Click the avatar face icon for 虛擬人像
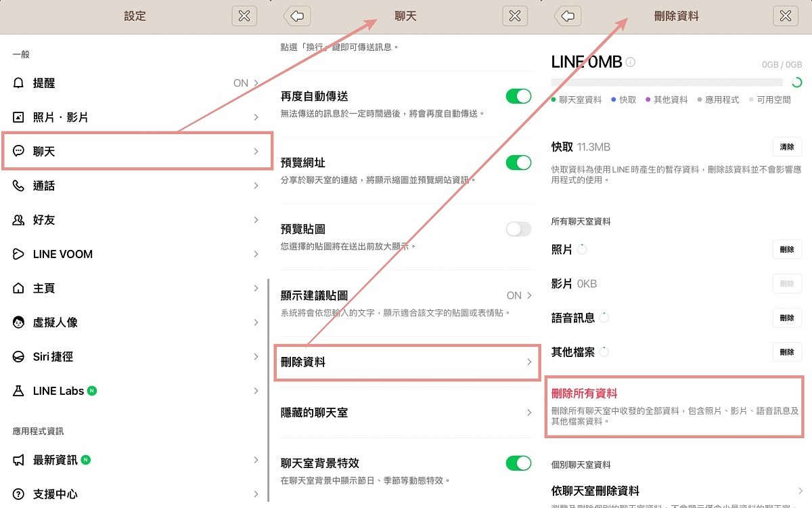This screenshot has width=812, height=508. (18, 322)
